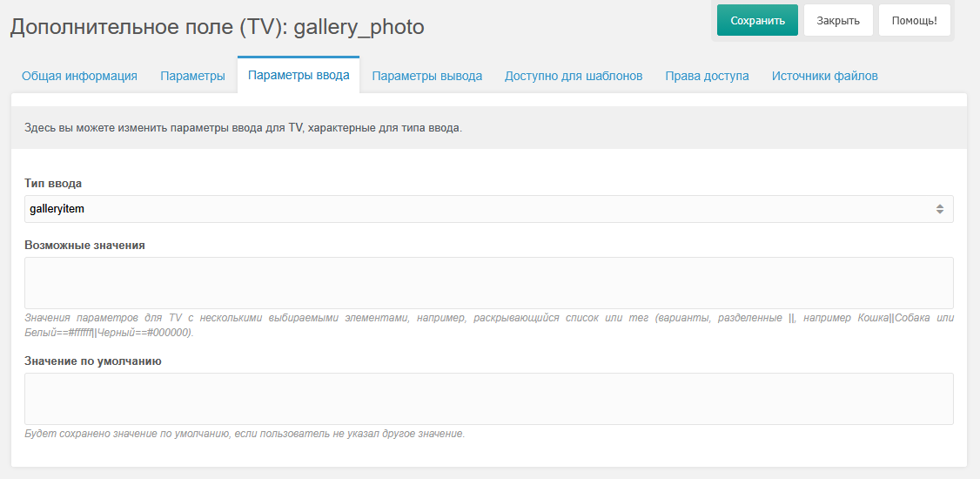The image size is (980, 479).
Task: Click the Возможные значения label
Action: point(85,245)
